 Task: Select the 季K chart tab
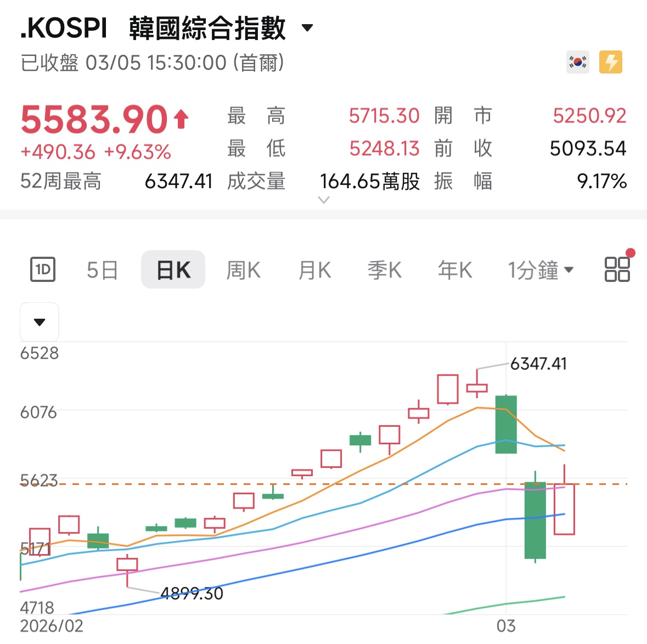pyautogui.click(x=384, y=270)
